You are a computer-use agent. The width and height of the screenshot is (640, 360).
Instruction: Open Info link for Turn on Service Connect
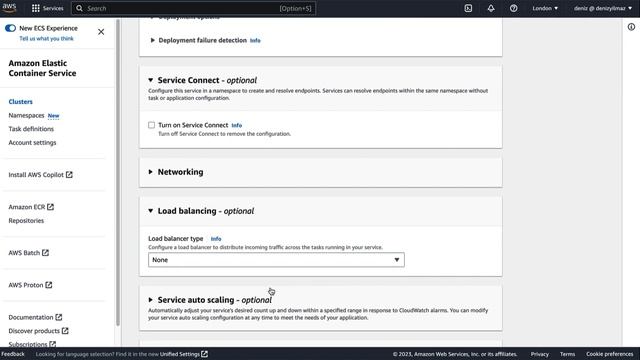237,125
